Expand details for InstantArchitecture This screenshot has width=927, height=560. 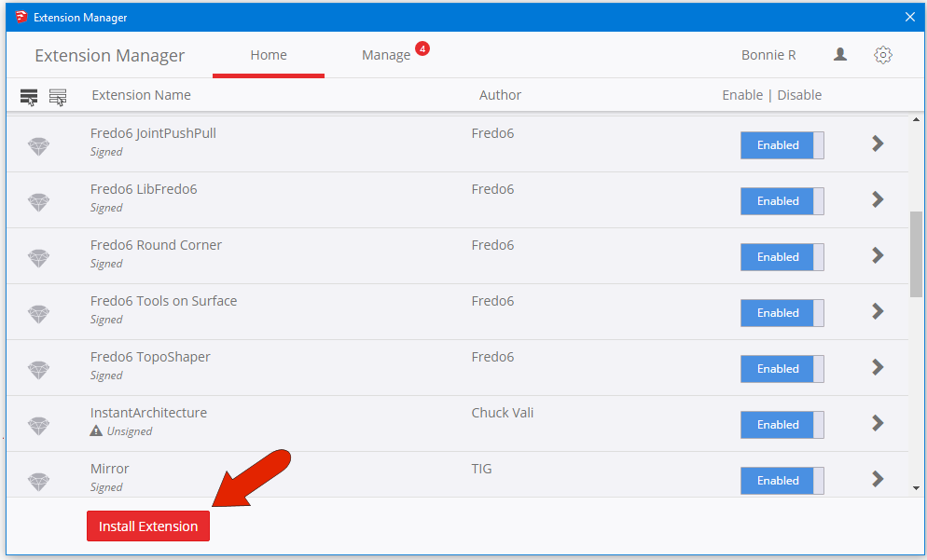[x=878, y=423]
